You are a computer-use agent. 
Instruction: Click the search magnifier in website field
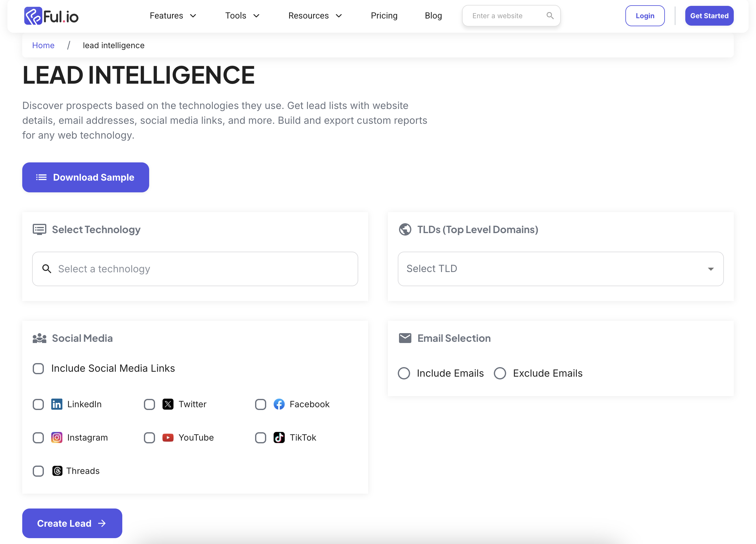tap(550, 16)
